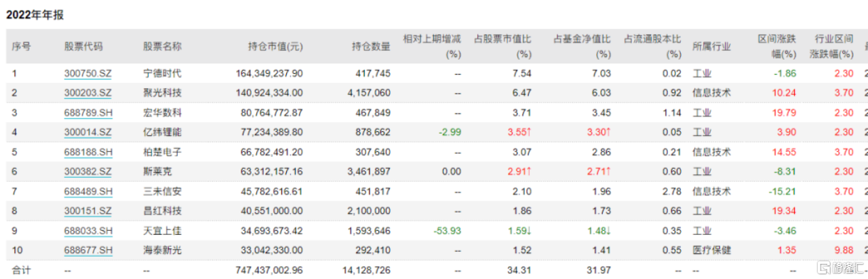Click the 股票代码 column header
Screen dimensions: 868x279
tap(83, 46)
